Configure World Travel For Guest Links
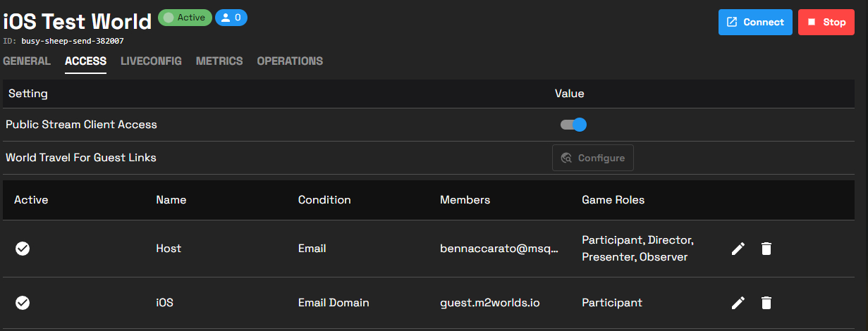Screen dimensions: 868x331 (592, 158)
